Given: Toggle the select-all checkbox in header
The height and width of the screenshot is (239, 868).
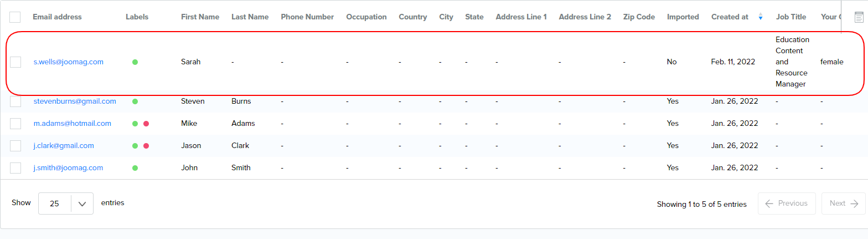Looking at the screenshot, I should (x=15, y=17).
